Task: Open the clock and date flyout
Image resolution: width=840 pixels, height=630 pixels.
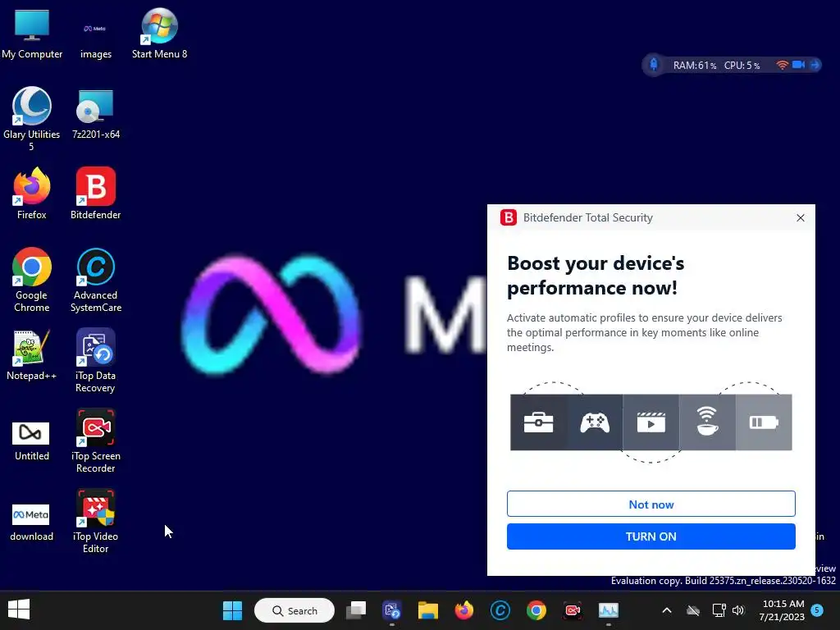Action: coord(782,610)
